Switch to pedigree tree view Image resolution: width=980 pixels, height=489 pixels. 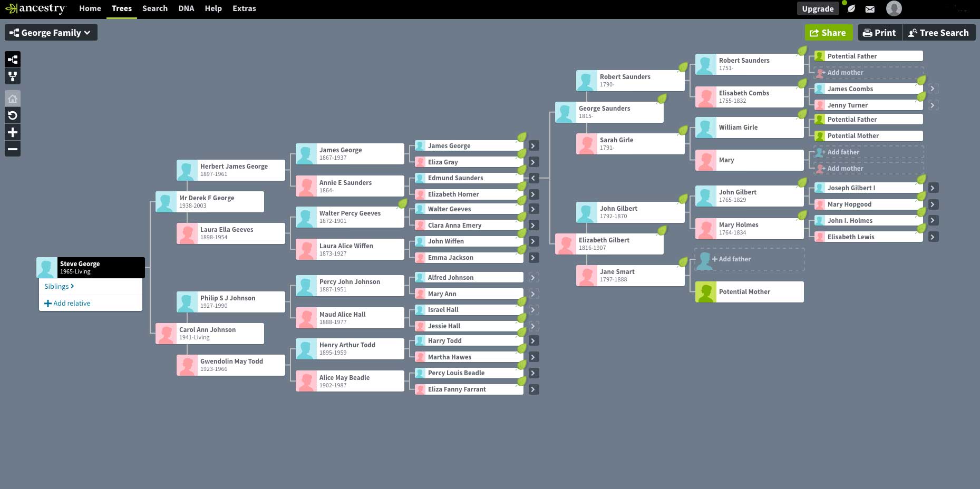[x=13, y=60]
